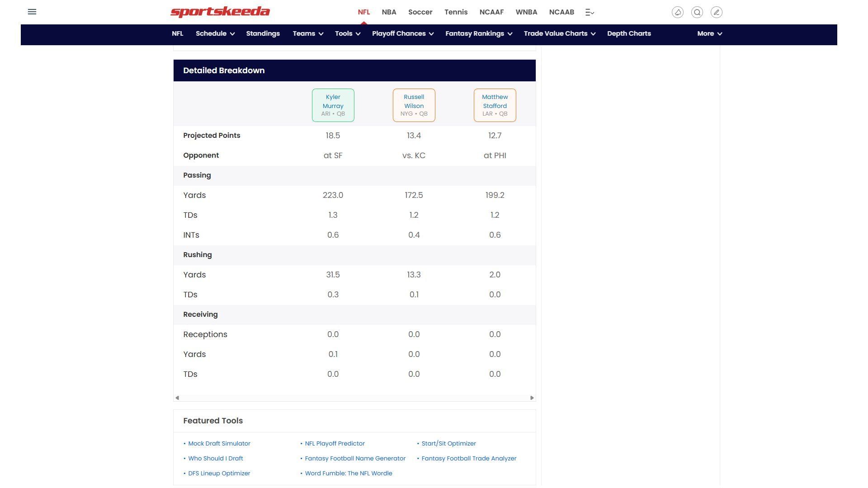Click the INTs row label

point(191,235)
